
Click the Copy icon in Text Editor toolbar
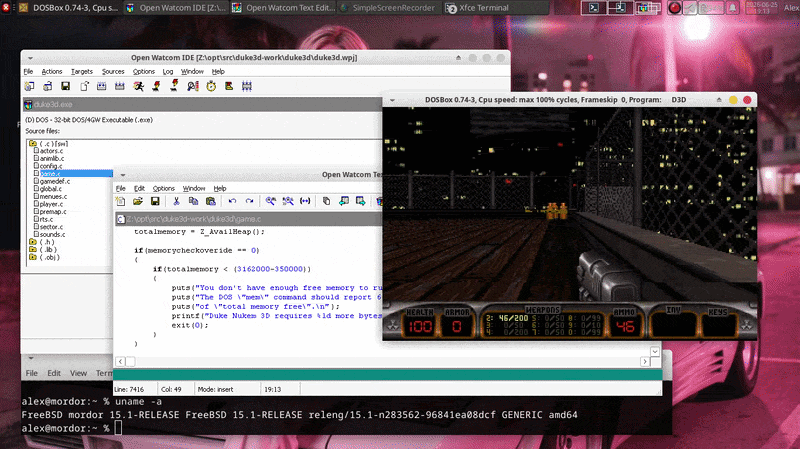(193, 202)
